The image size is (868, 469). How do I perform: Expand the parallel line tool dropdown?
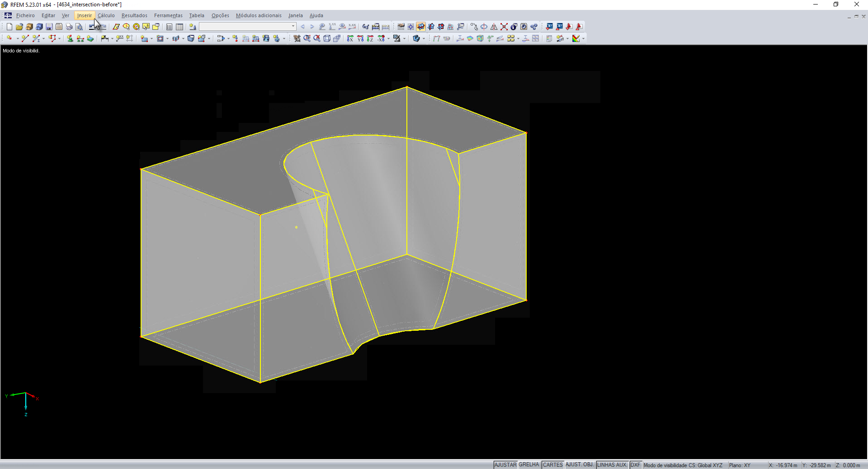tap(43, 38)
